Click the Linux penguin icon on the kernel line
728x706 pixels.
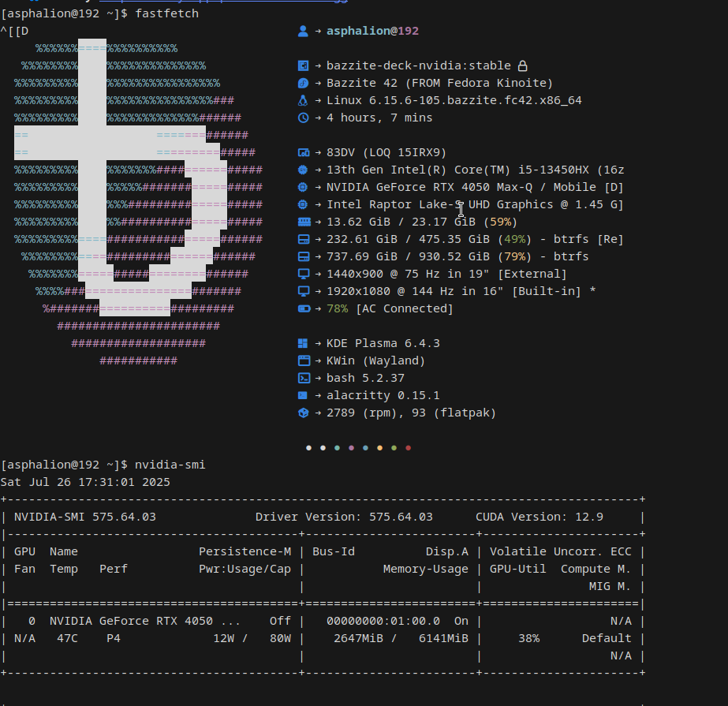tap(303, 100)
